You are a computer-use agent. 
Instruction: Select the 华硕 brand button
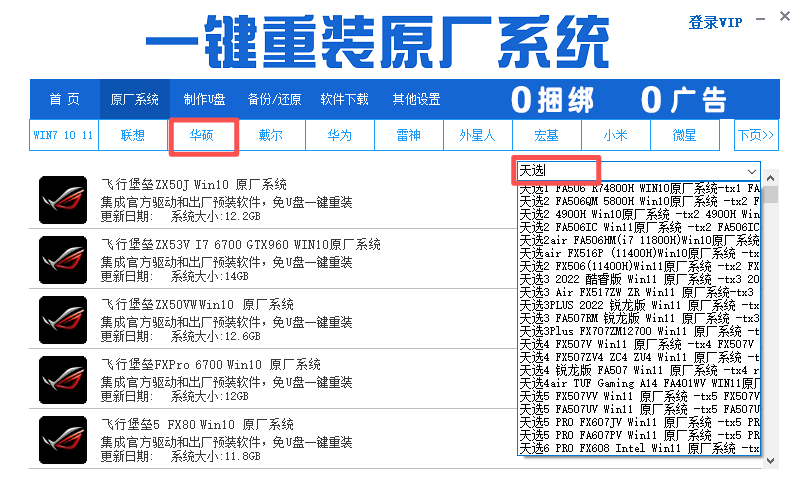tap(201, 135)
